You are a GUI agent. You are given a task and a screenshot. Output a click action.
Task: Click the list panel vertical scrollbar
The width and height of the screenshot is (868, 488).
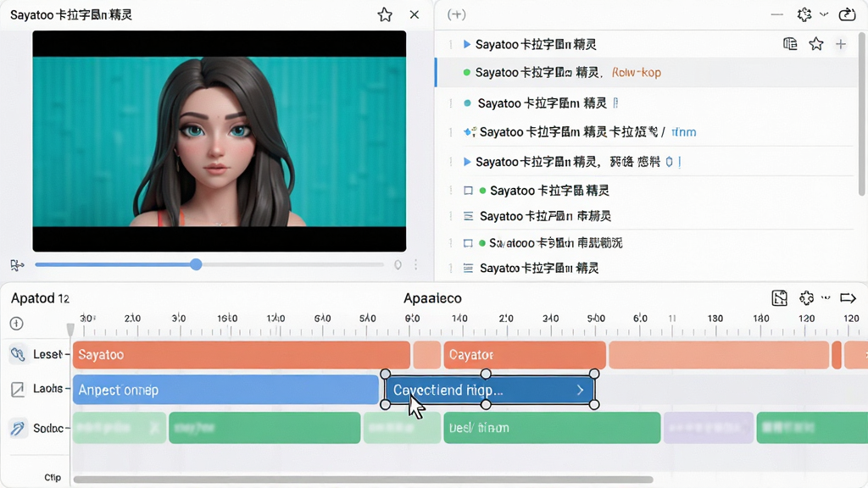click(x=861, y=114)
